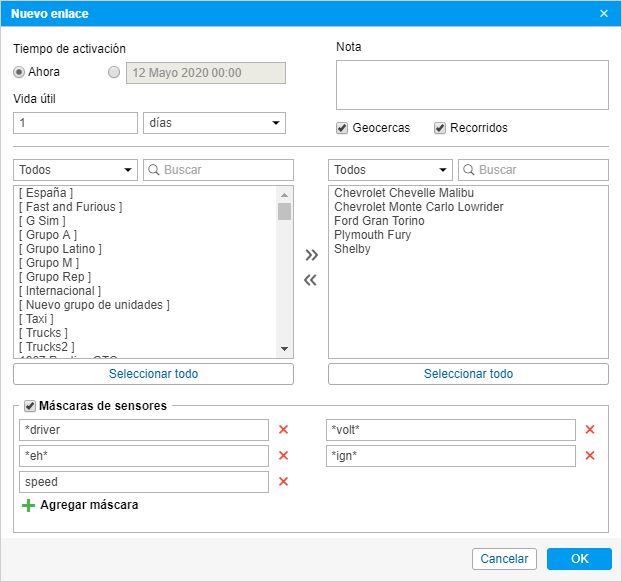This screenshot has width=622, height=582.
Task: Remove the *ign* sensor mask
Action: [590, 456]
